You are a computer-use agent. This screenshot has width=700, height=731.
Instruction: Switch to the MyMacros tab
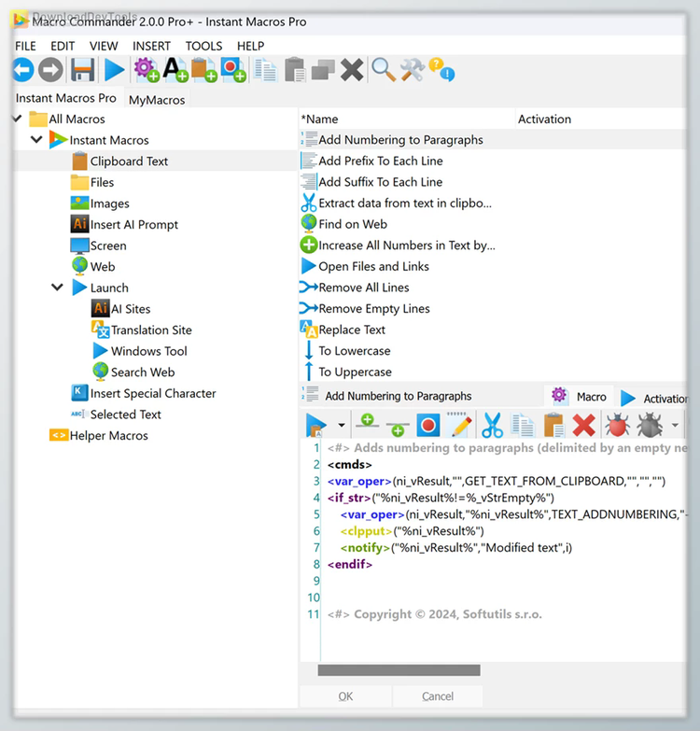tap(157, 100)
